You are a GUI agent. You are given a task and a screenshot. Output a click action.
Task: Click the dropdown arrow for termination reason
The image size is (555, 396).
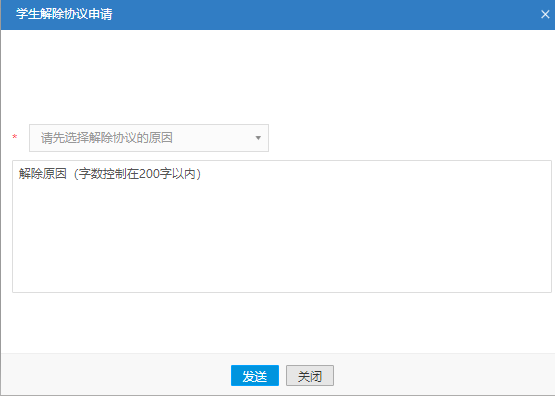click(258, 138)
